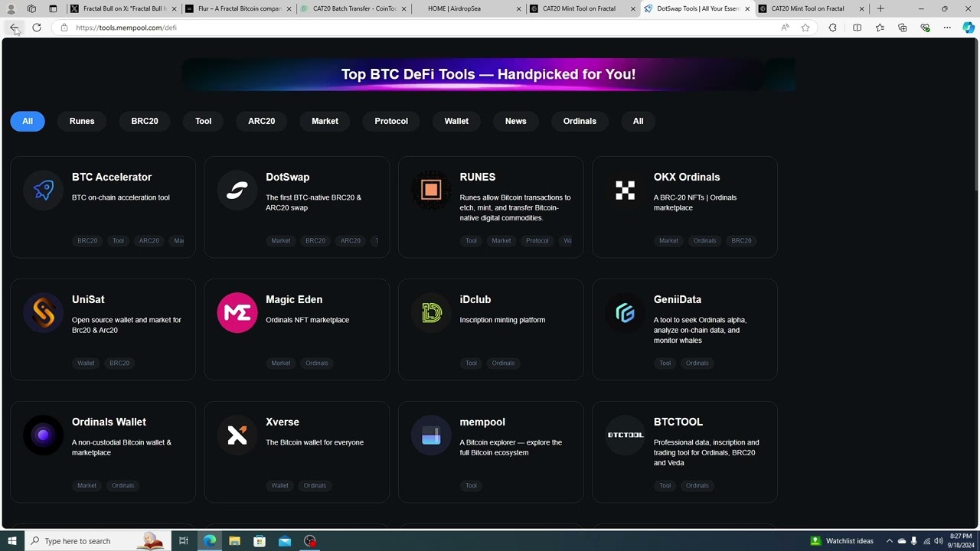Switch to Fractal Bull on X tab

click(122, 8)
